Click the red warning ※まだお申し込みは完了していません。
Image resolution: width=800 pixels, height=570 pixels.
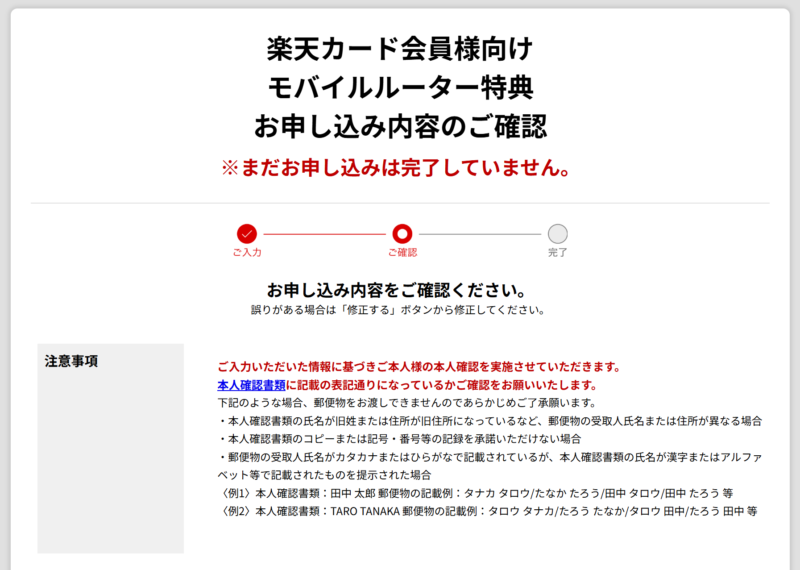tap(396, 168)
